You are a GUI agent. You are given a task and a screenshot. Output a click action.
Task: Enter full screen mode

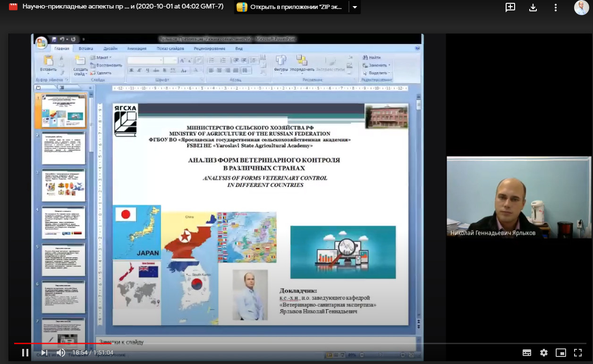coord(578,353)
